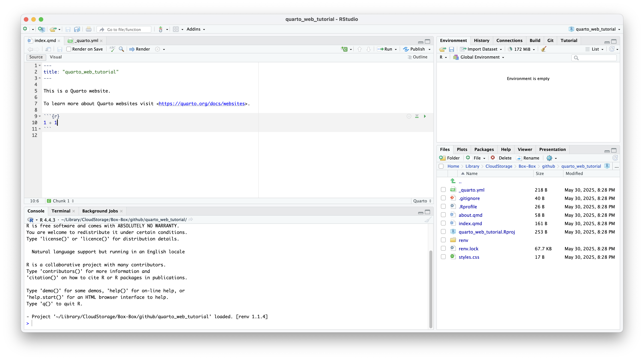Image resolution: width=644 pixels, height=360 pixels.
Task: Go to parent directory up arrow
Action: click(453, 181)
